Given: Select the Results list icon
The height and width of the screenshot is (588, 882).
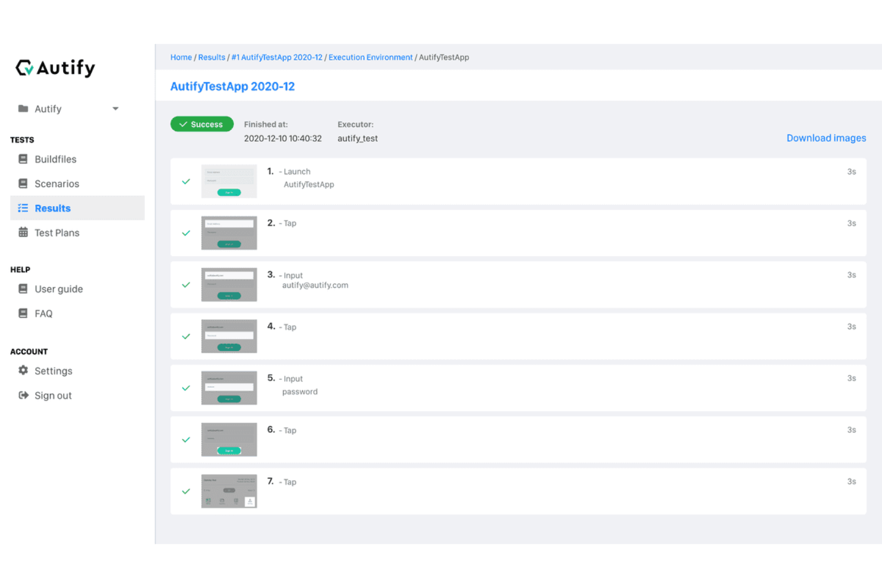Looking at the screenshot, I should [x=23, y=208].
